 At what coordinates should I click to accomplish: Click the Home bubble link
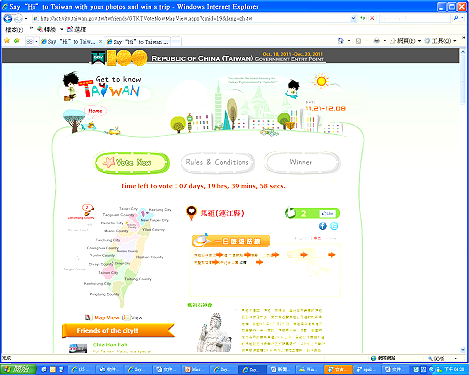[95, 111]
